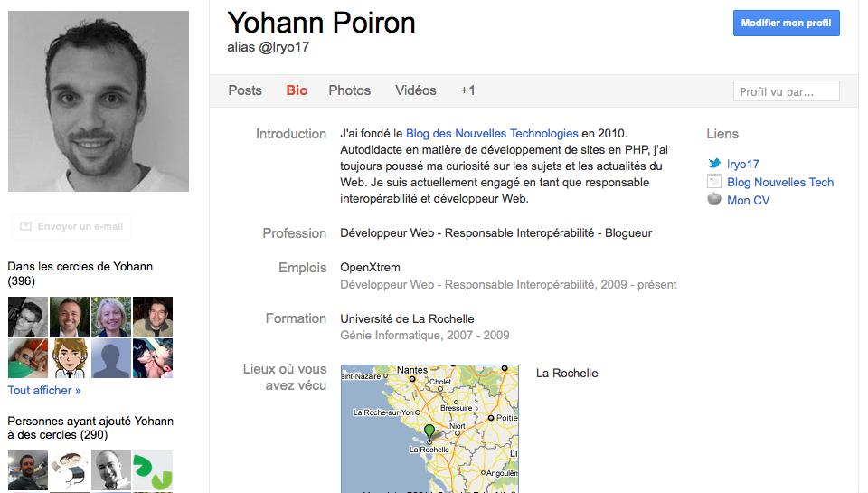Click the Modifier mon profil button
Viewport: 868px width, 493px height.
(x=786, y=23)
